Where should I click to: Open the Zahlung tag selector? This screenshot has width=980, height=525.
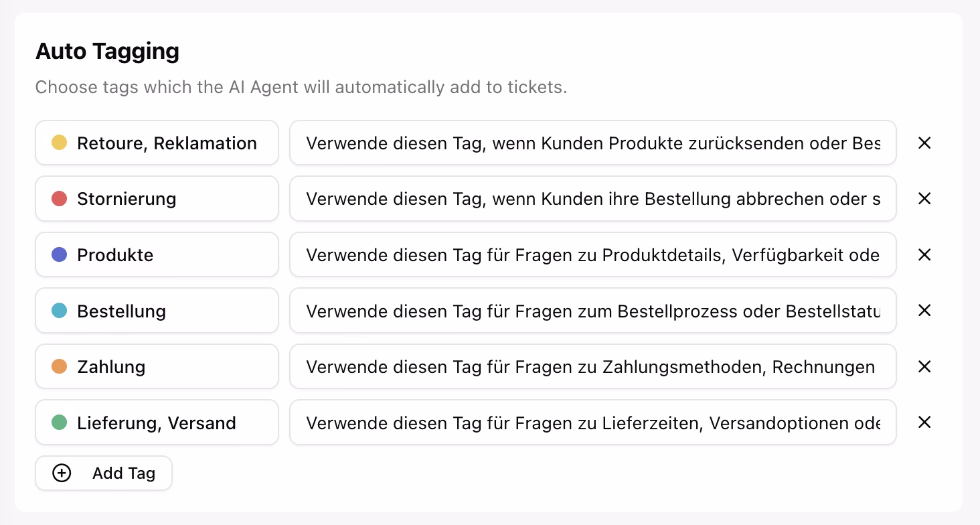click(x=157, y=366)
